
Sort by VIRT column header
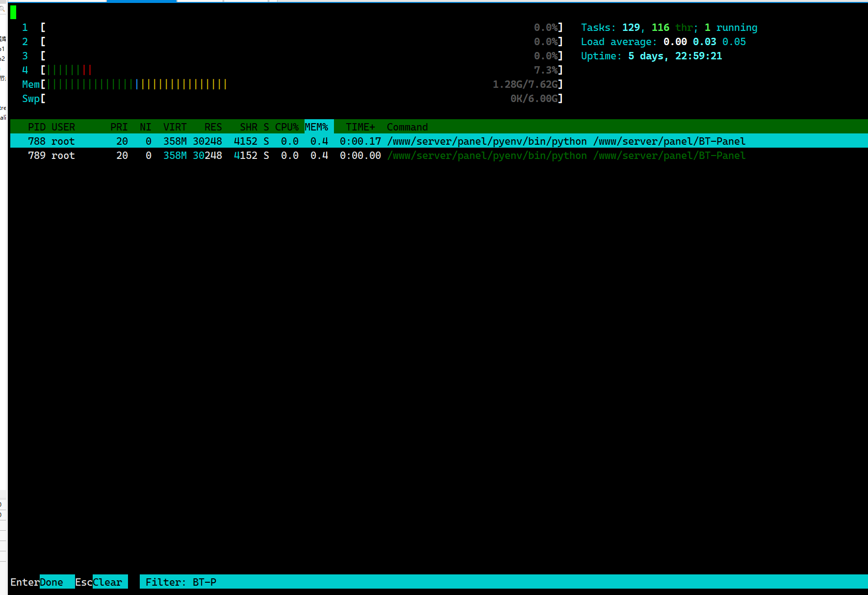175,127
